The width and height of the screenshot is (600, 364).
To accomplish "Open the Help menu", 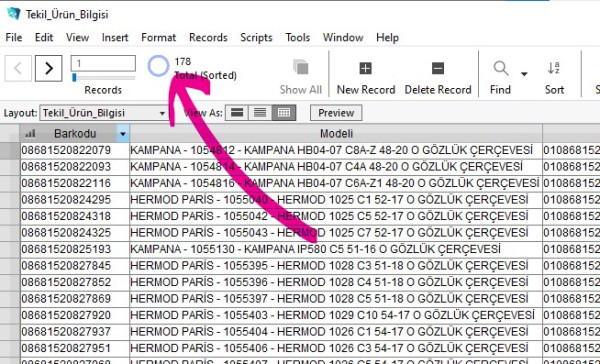I will [387, 38].
